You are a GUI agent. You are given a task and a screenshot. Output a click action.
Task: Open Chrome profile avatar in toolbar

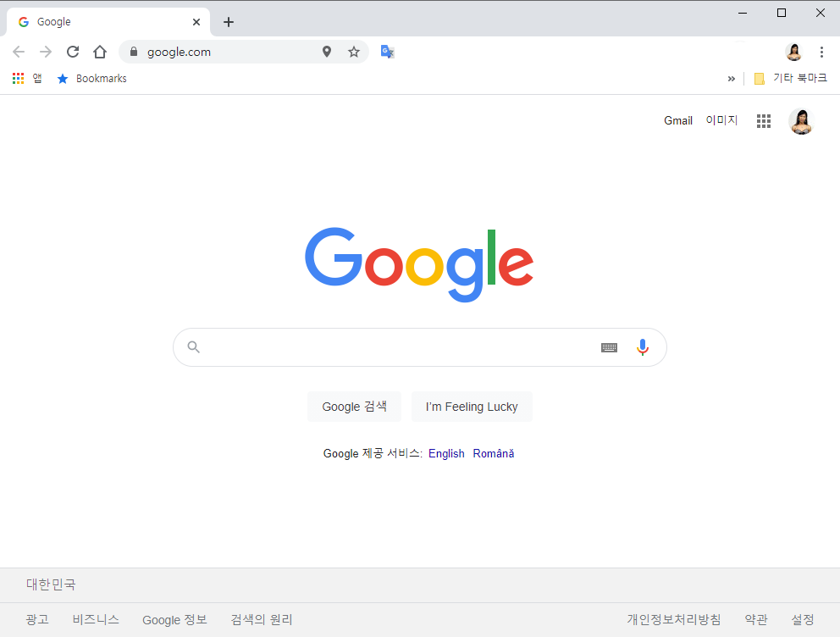tap(794, 52)
